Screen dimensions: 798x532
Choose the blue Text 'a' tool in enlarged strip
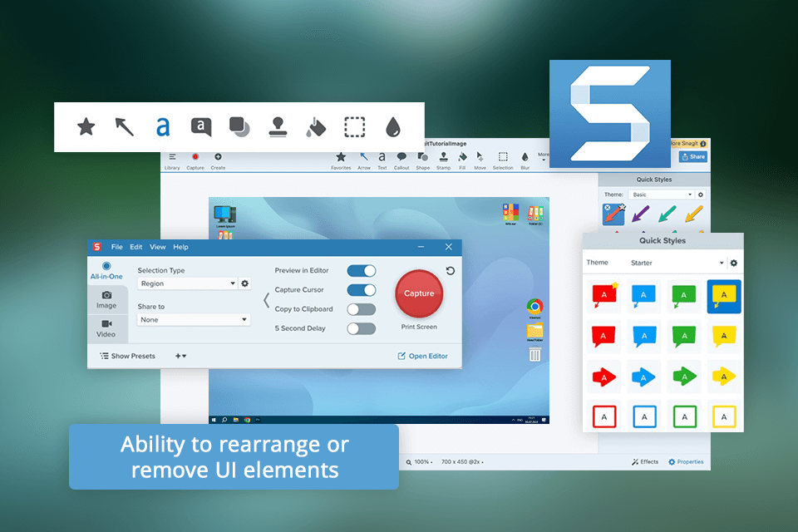click(163, 126)
